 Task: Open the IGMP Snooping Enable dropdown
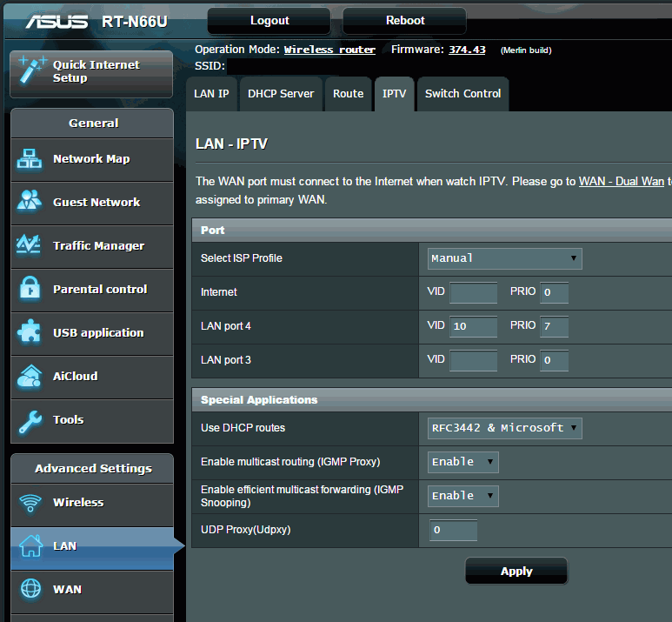coord(463,496)
